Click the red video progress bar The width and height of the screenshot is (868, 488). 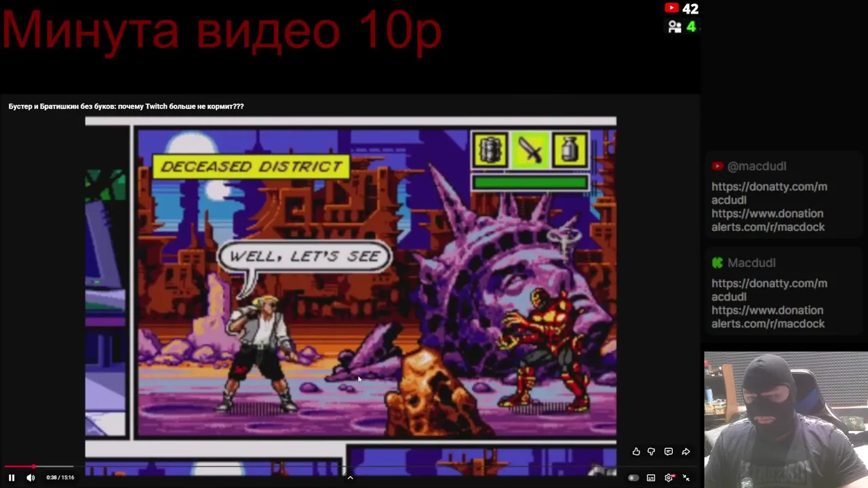[38, 466]
